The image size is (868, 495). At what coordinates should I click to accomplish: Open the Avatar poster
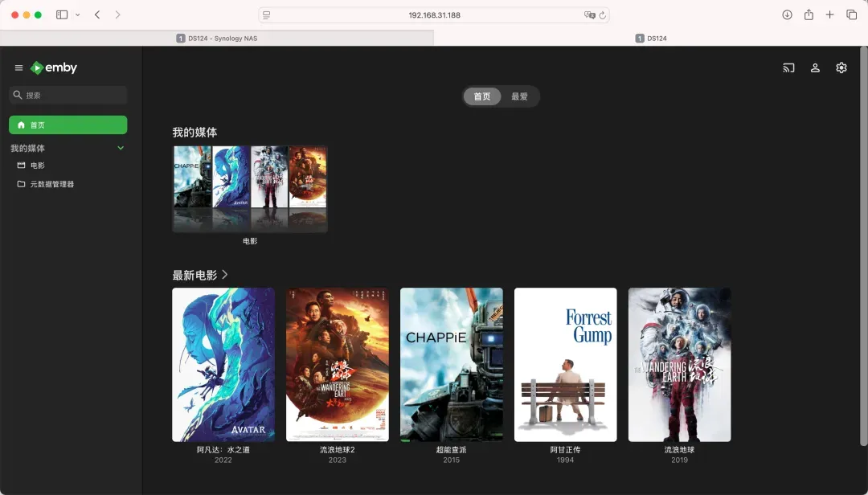pyautogui.click(x=223, y=364)
